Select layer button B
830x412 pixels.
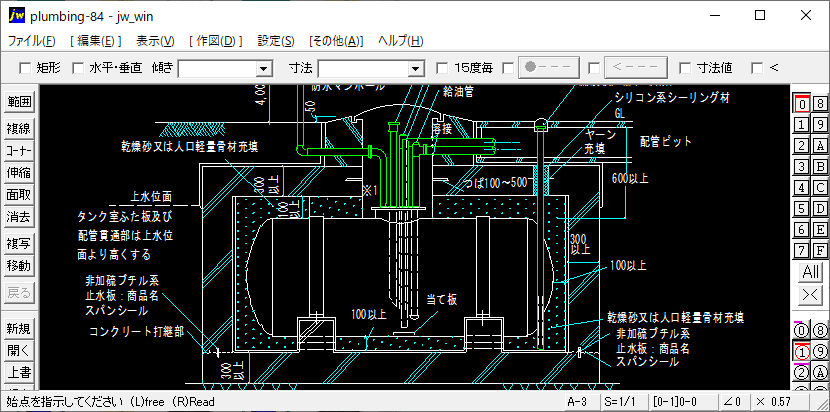pyautogui.click(x=820, y=166)
